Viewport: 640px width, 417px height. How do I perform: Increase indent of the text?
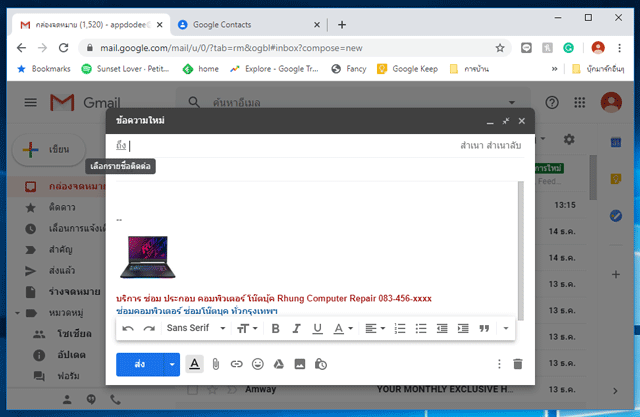click(x=463, y=328)
